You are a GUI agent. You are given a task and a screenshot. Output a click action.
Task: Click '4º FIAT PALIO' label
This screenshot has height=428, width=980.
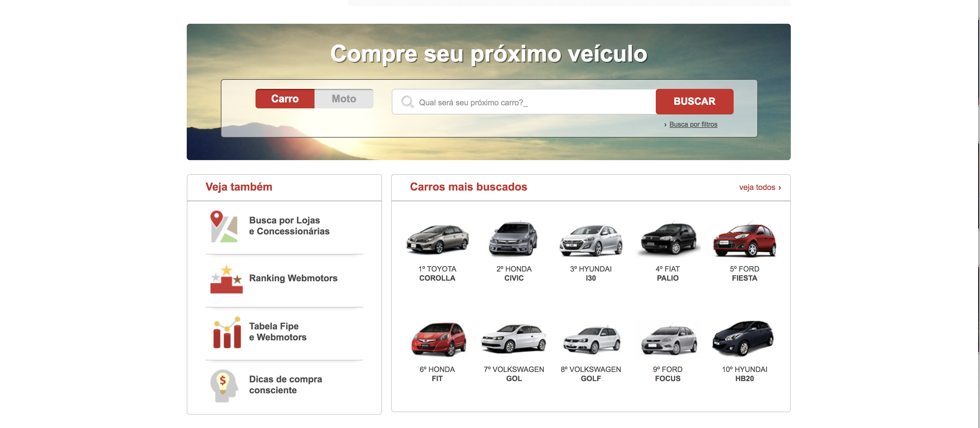(667, 273)
